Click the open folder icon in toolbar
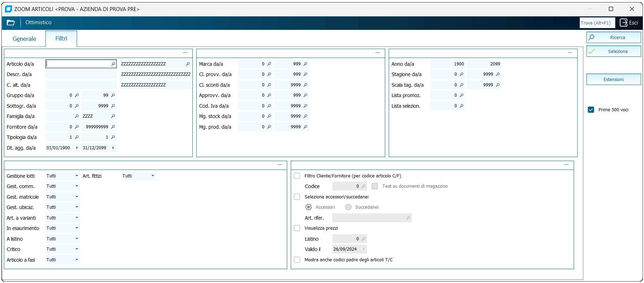 click(11, 23)
